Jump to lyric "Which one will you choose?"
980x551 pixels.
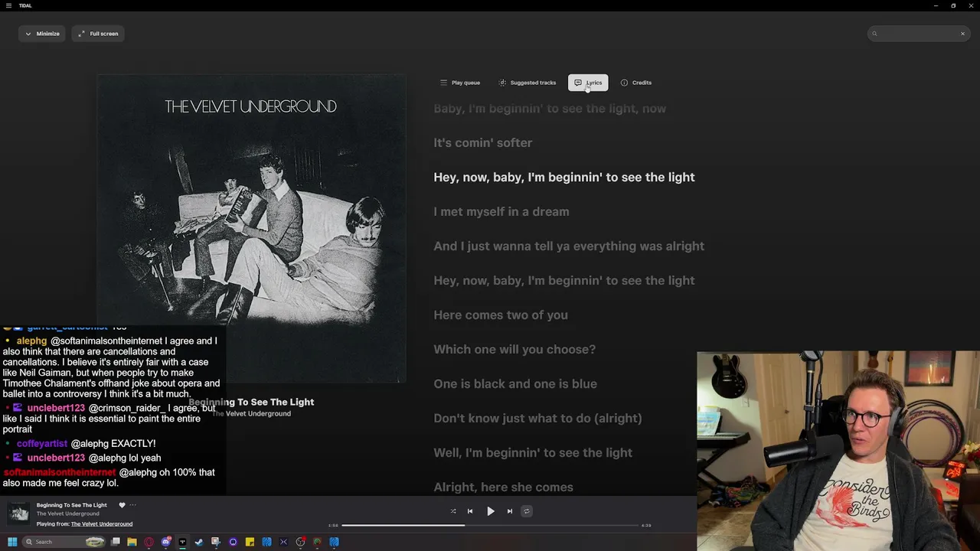514,350
